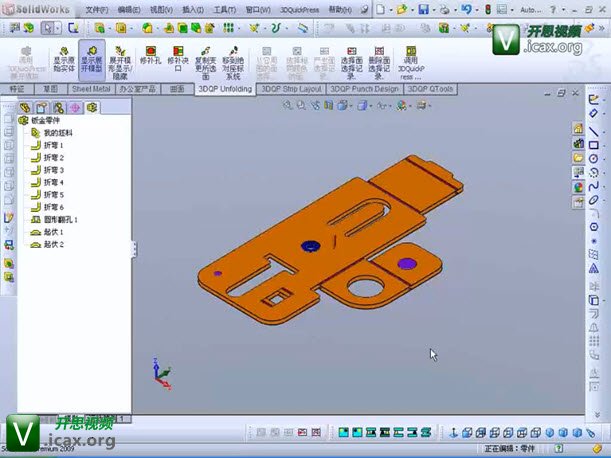611x458 pixels.
Task: Click the 复制关联所选面 icon
Action: pos(206,62)
